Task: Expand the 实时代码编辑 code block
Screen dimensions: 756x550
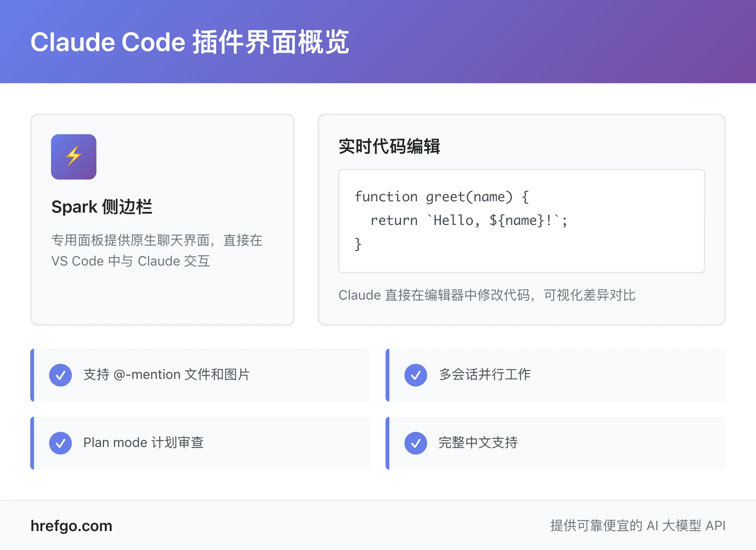Action: tap(521, 220)
